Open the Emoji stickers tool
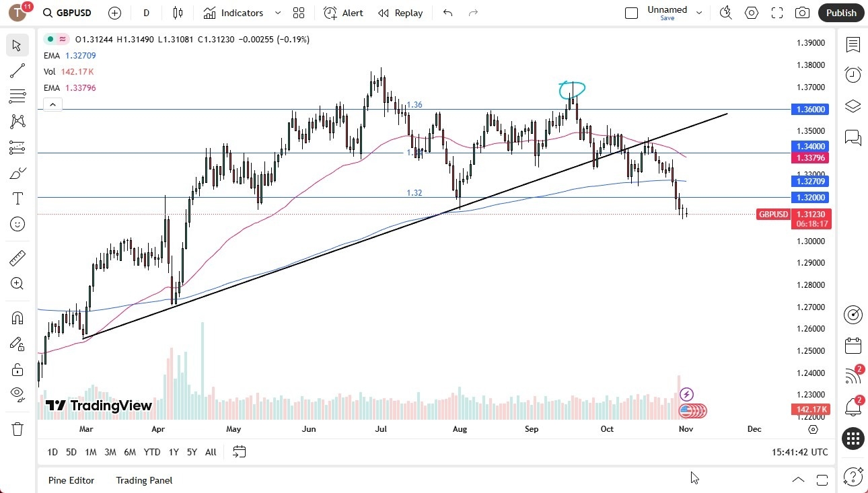 (x=17, y=224)
